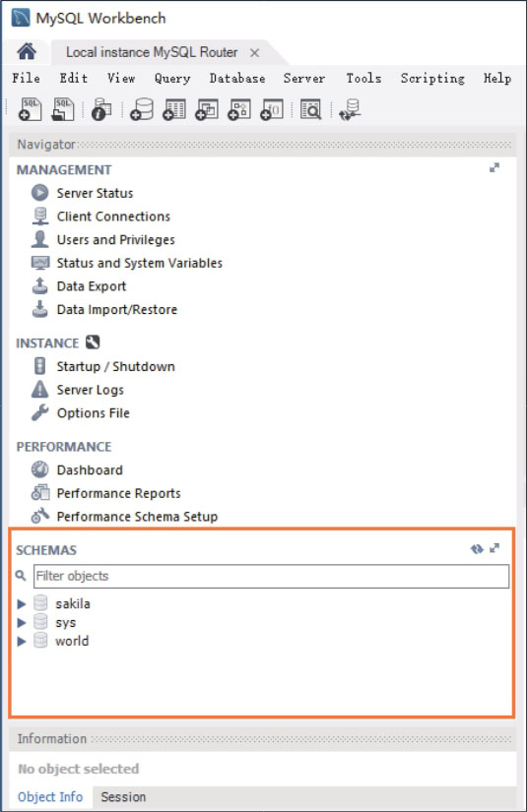Click the Dashboard gauge icon

click(x=40, y=469)
